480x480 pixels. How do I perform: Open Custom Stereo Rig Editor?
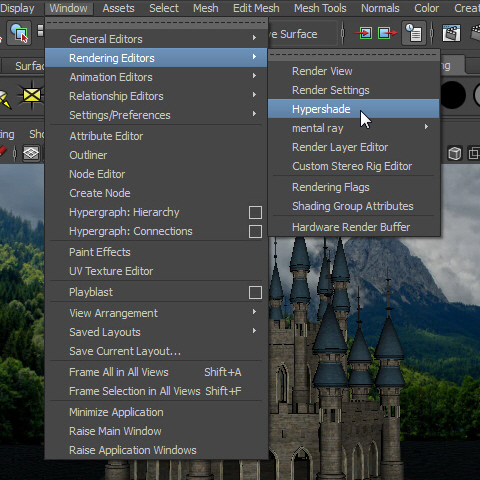tap(353, 166)
